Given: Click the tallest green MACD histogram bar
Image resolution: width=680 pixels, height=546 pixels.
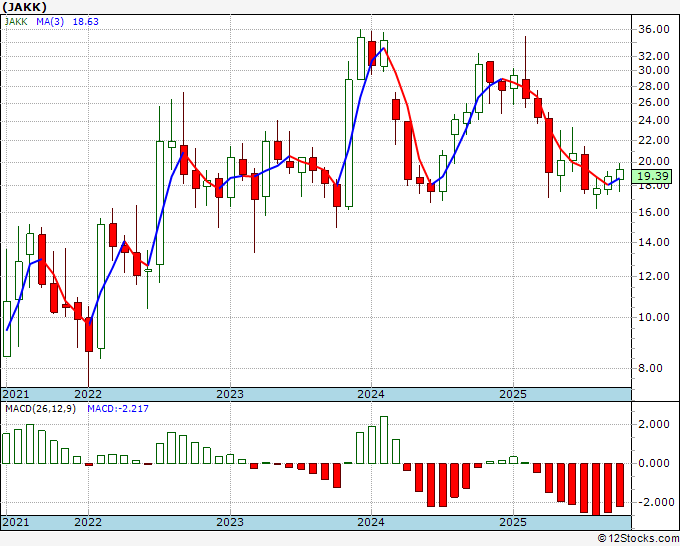Looking at the screenshot, I should click(x=384, y=440).
